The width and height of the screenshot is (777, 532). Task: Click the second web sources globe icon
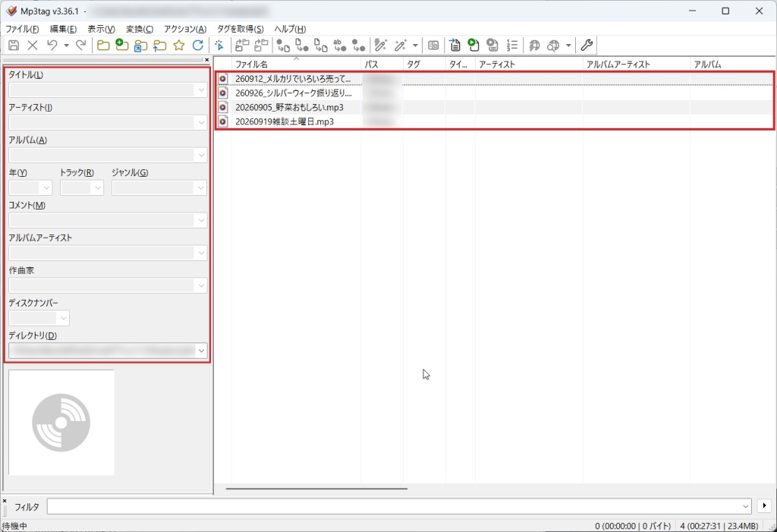(x=553, y=46)
